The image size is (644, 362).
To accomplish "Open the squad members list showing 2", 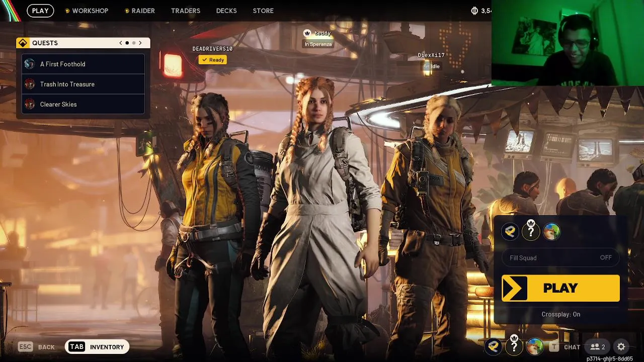I will [x=598, y=347].
